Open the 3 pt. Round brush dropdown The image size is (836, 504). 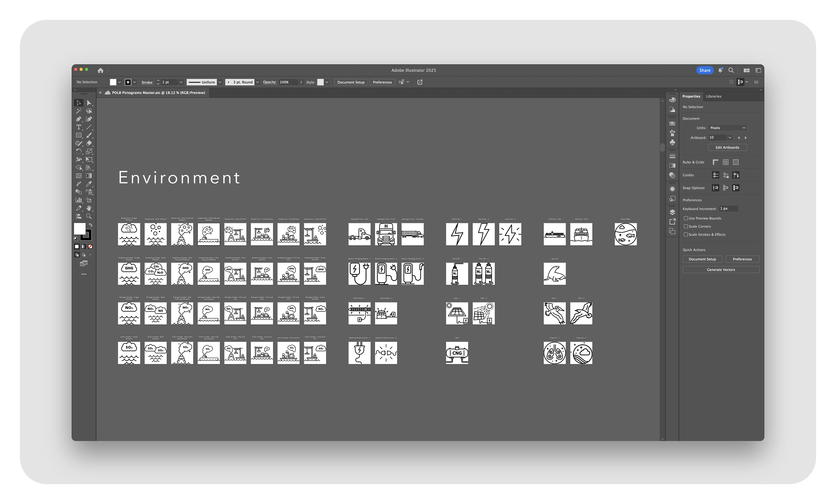258,82
